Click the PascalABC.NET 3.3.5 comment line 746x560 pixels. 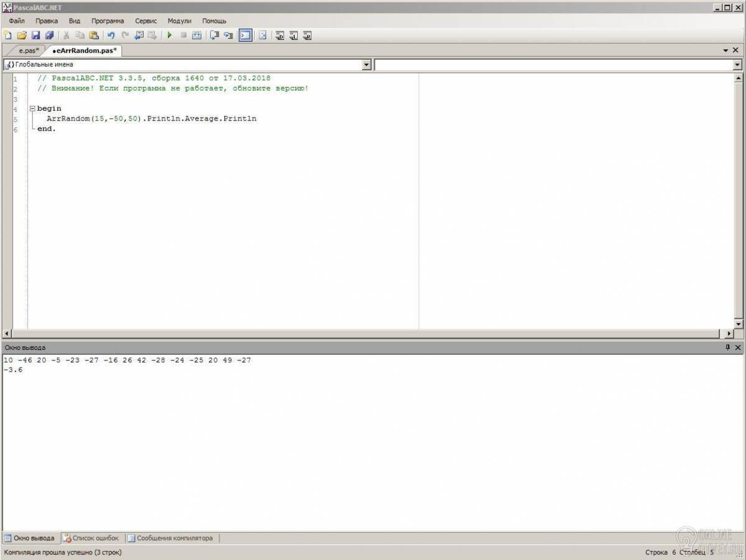154,78
